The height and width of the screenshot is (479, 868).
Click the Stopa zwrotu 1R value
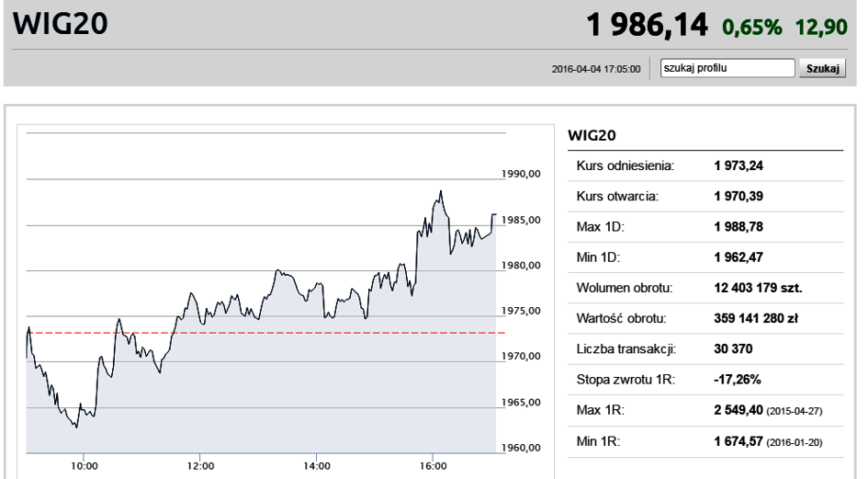point(738,380)
